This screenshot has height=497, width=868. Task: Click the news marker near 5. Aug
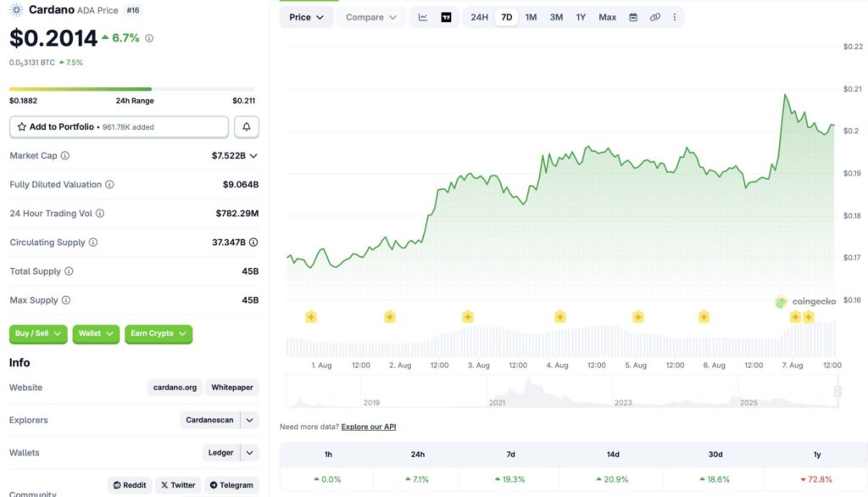[x=638, y=317]
